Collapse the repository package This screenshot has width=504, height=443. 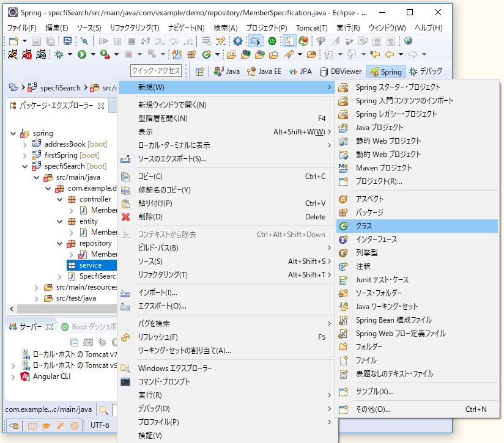(x=60, y=244)
